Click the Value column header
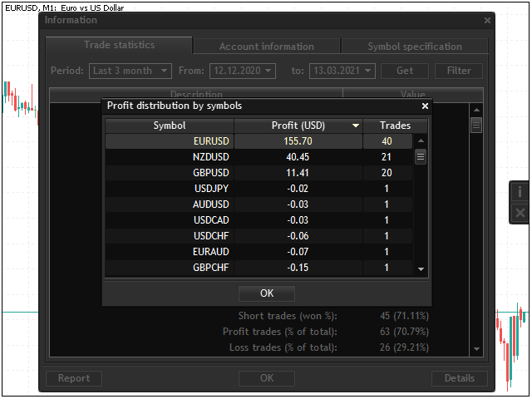Screen dimensions: 532x399 tap(413, 95)
